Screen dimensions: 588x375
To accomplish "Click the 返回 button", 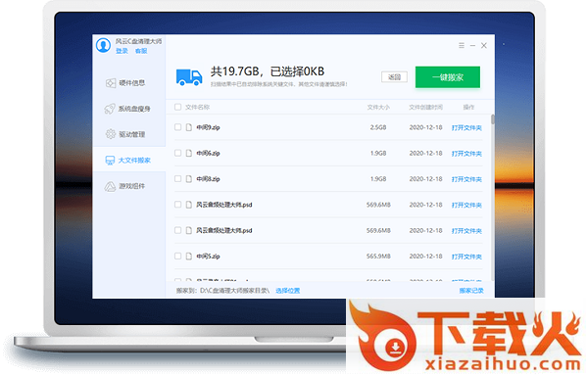I will [x=395, y=77].
